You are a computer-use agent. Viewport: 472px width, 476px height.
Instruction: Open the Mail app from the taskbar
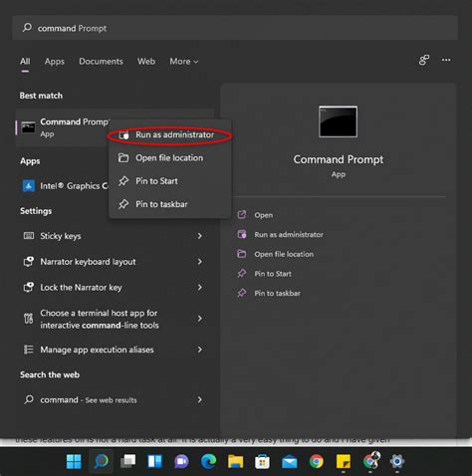tap(289, 462)
